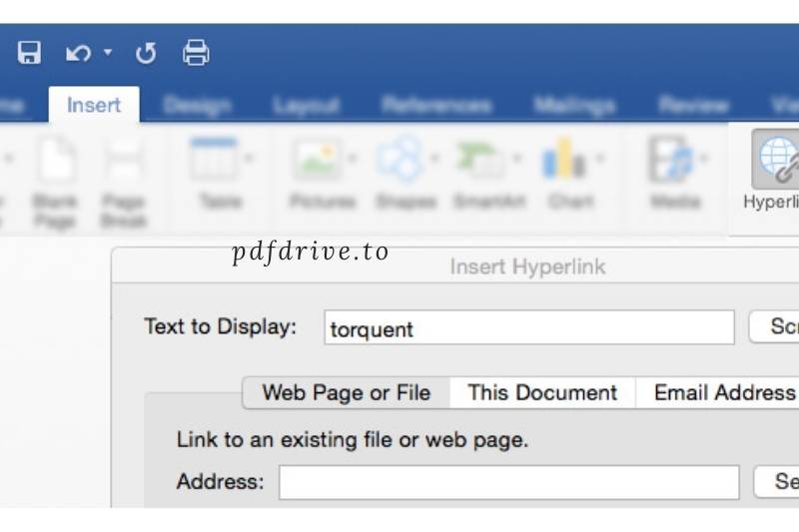Viewport: 799px width, 532px height.
Task: Expand the Table dropdown arrow
Action: 249,159
